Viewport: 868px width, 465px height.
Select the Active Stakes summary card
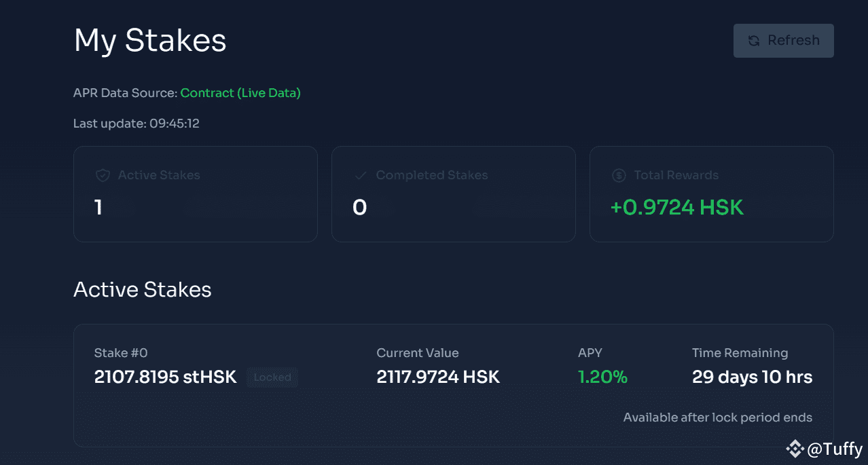click(195, 193)
